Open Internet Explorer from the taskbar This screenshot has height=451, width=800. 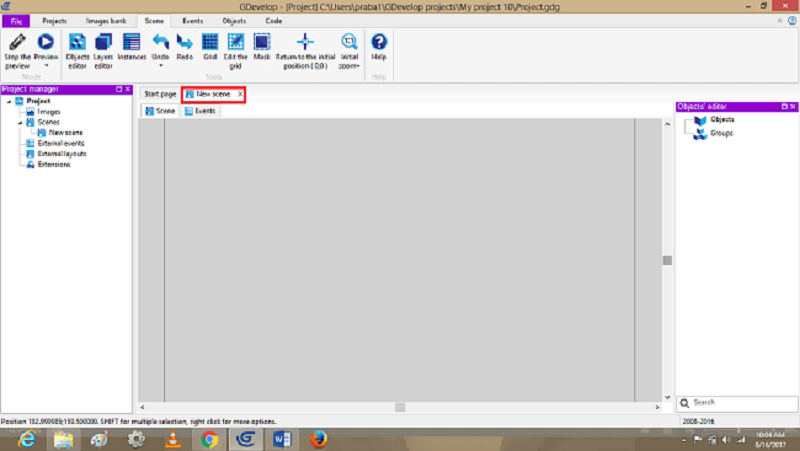click(x=27, y=439)
